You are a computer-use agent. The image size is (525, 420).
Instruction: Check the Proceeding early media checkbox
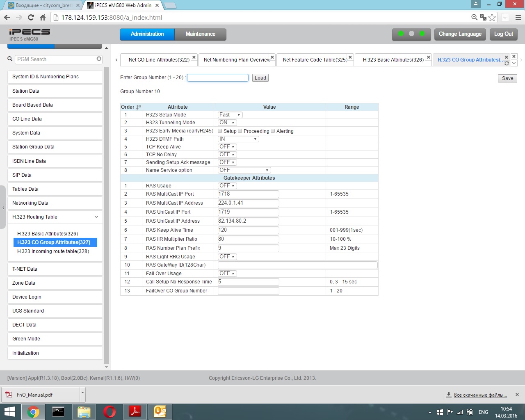(240, 131)
